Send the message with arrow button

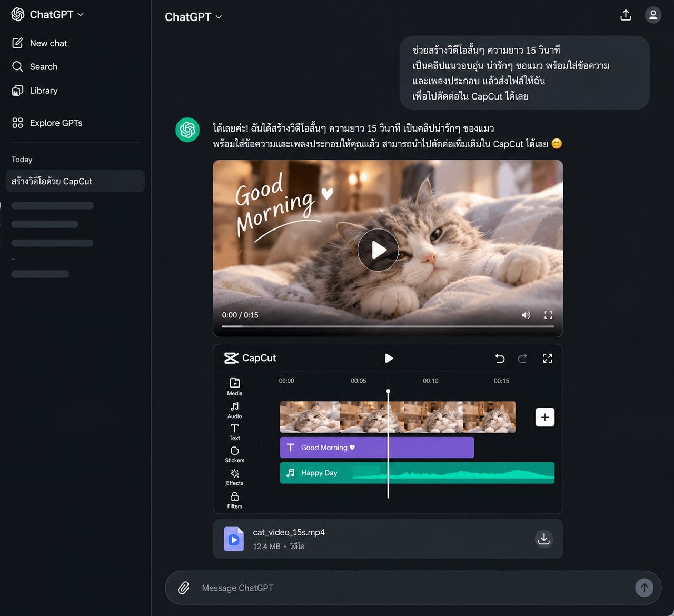pos(644,587)
